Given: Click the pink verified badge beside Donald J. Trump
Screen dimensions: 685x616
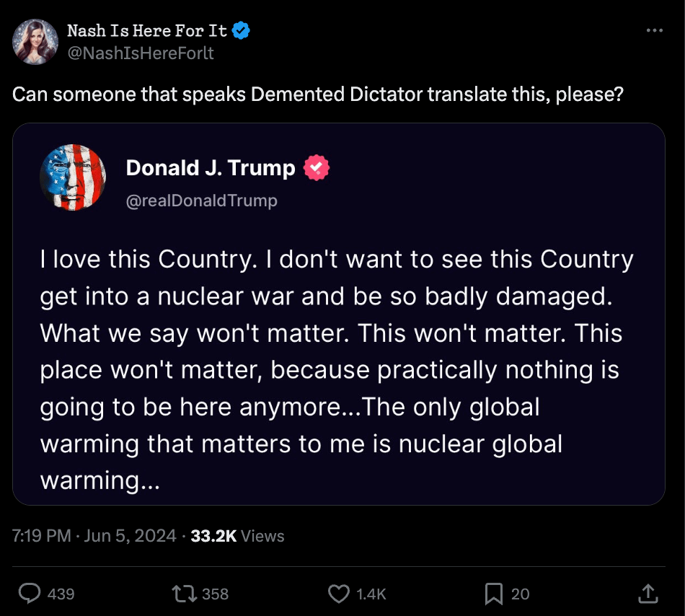Looking at the screenshot, I should pyautogui.click(x=317, y=168).
